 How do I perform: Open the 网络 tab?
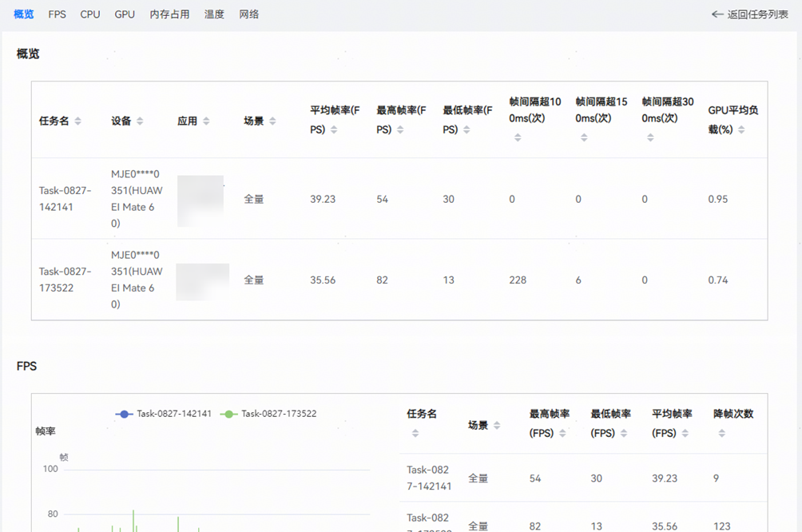249,14
